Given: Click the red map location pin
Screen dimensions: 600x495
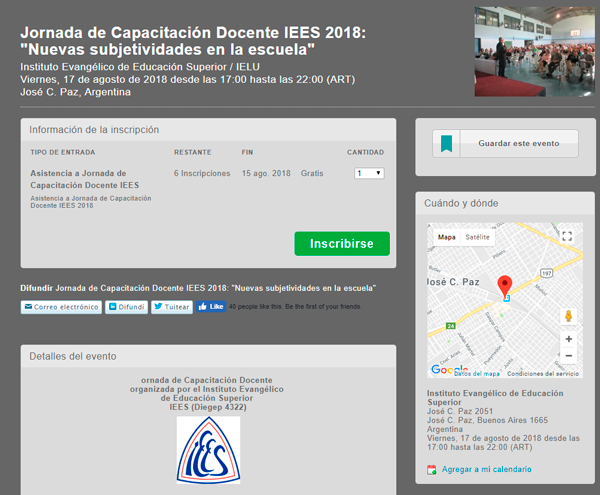Looking at the screenshot, I should [505, 285].
